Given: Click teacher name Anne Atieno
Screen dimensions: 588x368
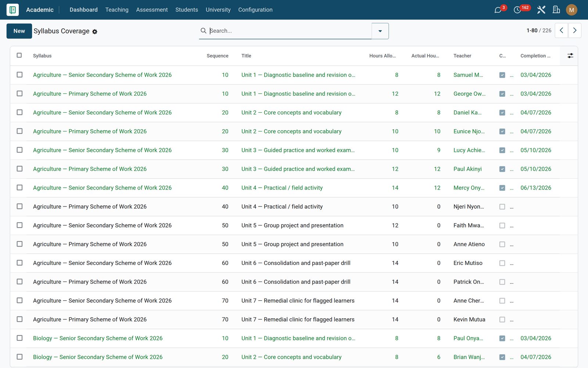Looking at the screenshot, I should click(469, 244).
